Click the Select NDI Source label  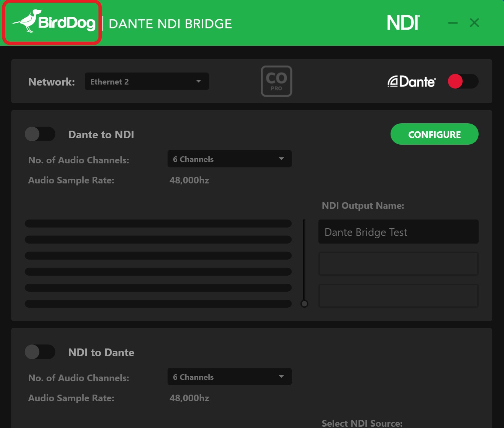point(362,423)
